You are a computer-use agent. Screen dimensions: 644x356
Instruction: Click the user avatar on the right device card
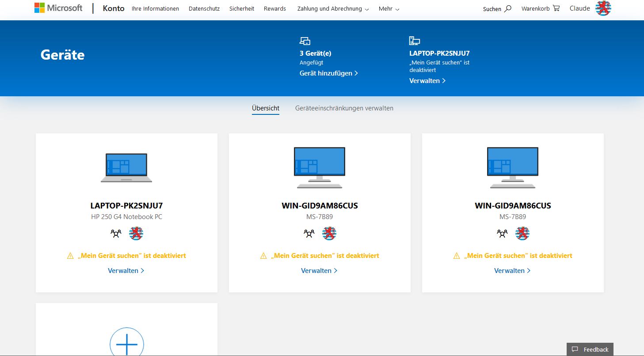coord(522,233)
